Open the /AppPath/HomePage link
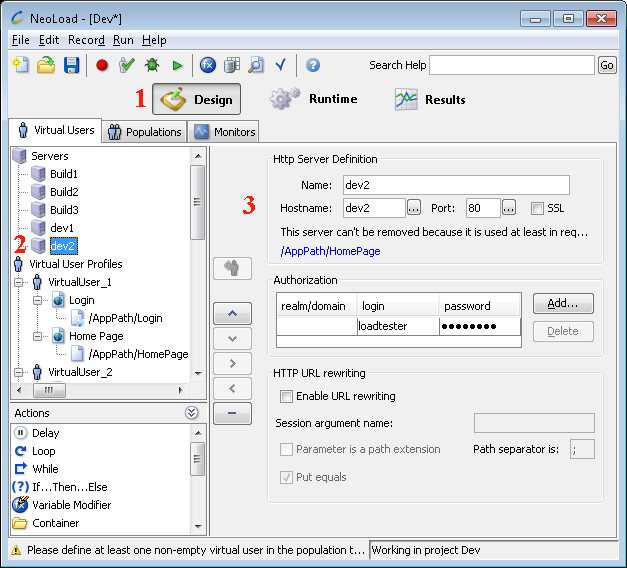Image resolution: width=627 pixels, height=568 pixels. coord(330,251)
